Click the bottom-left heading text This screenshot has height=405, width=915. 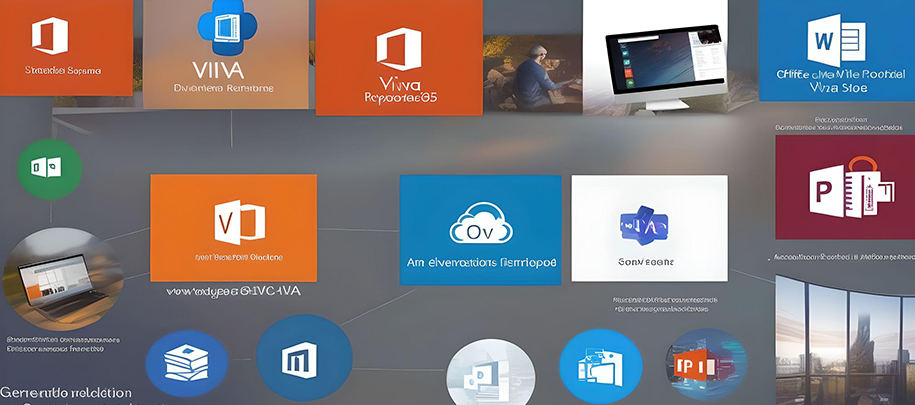(65, 392)
